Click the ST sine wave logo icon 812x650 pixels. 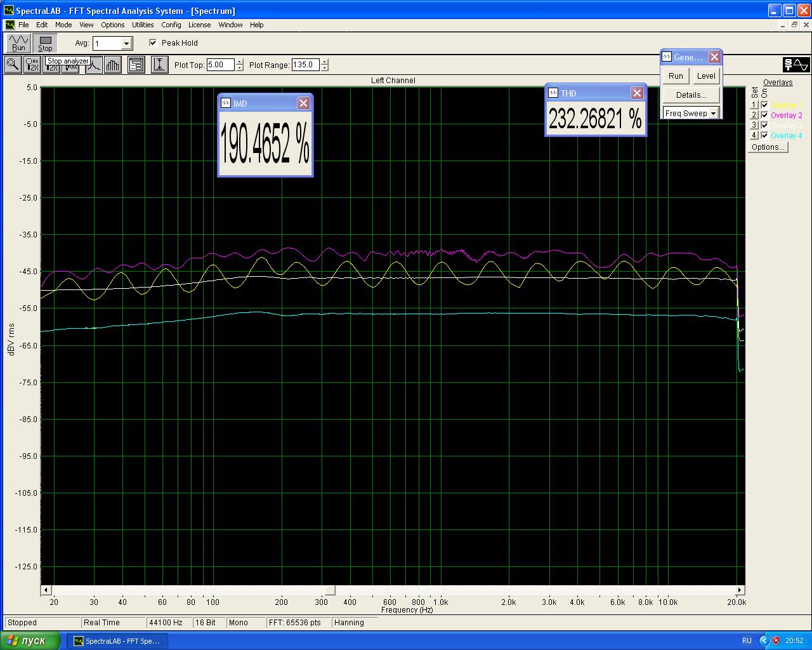pos(796,64)
